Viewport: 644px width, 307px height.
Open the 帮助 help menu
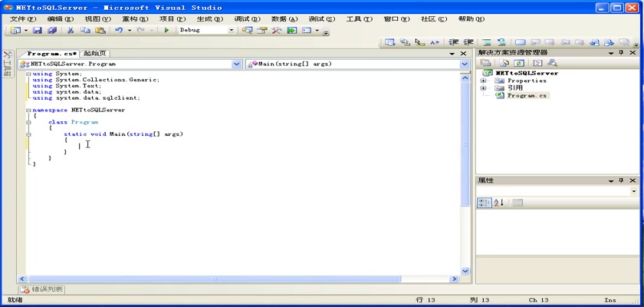coord(472,19)
